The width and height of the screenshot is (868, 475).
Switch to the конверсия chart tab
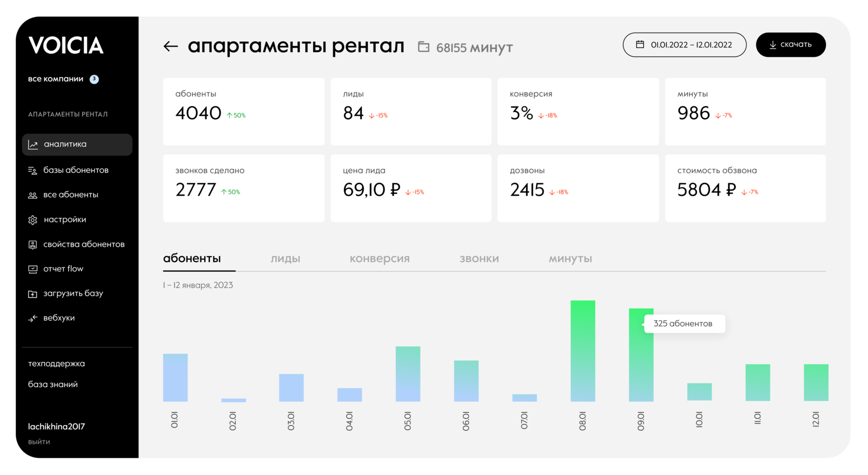pyautogui.click(x=380, y=259)
